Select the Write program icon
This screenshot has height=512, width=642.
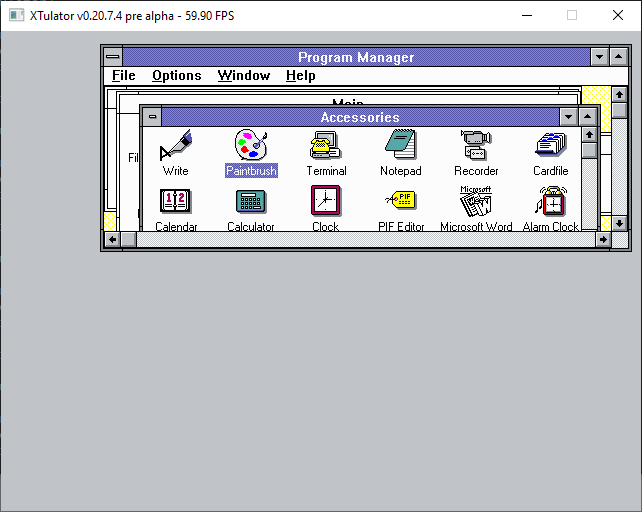pos(176,145)
